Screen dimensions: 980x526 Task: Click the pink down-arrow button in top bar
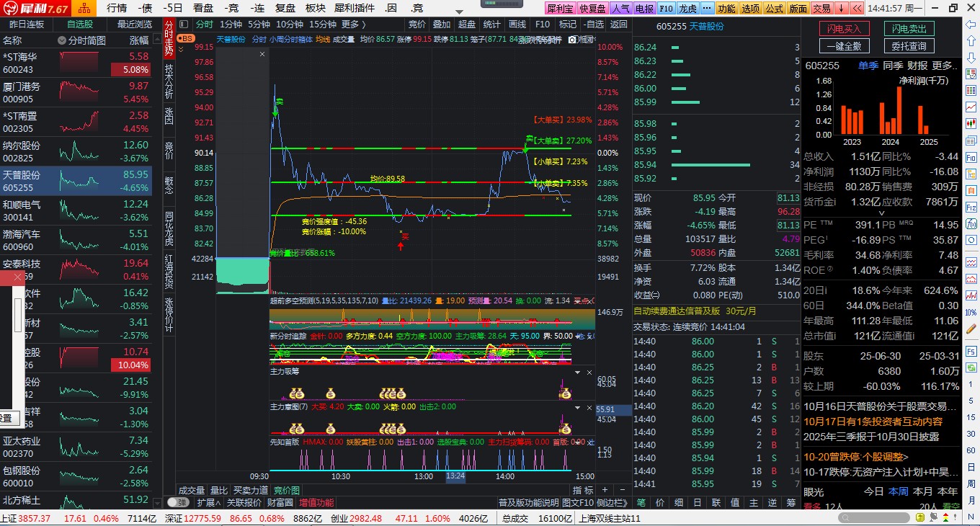(x=842, y=9)
